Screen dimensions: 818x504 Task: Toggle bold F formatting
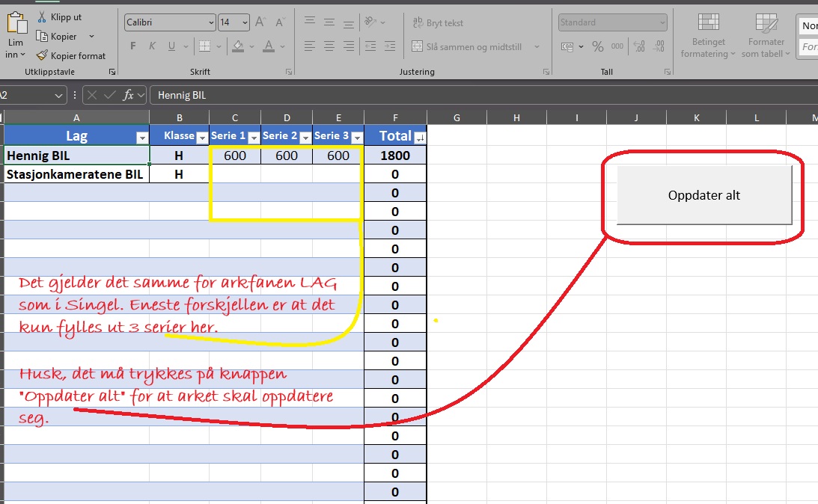[133, 46]
